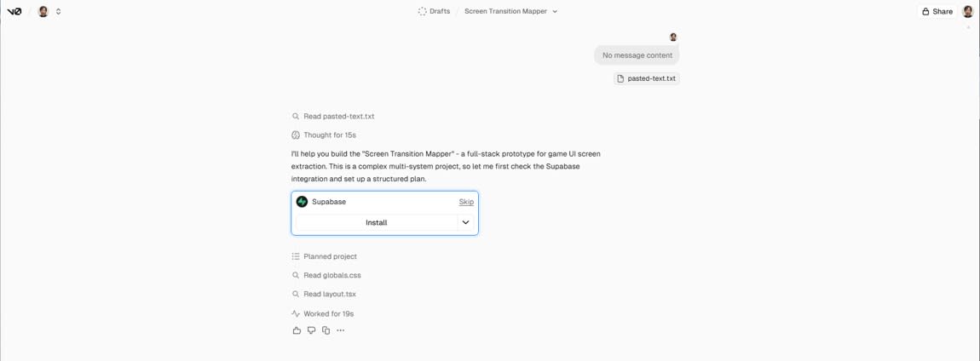Screen dimensions: 980x361
Task: Click the Share button
Action: point(937,12)
